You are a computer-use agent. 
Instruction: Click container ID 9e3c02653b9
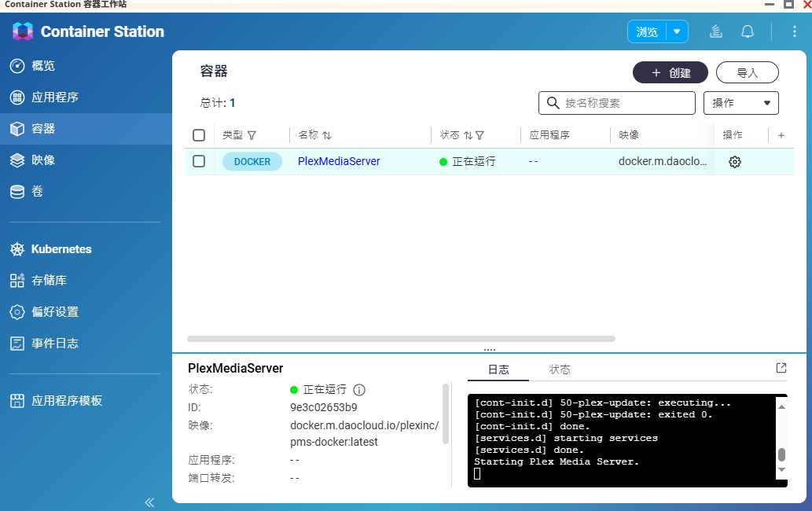(324, 407)
